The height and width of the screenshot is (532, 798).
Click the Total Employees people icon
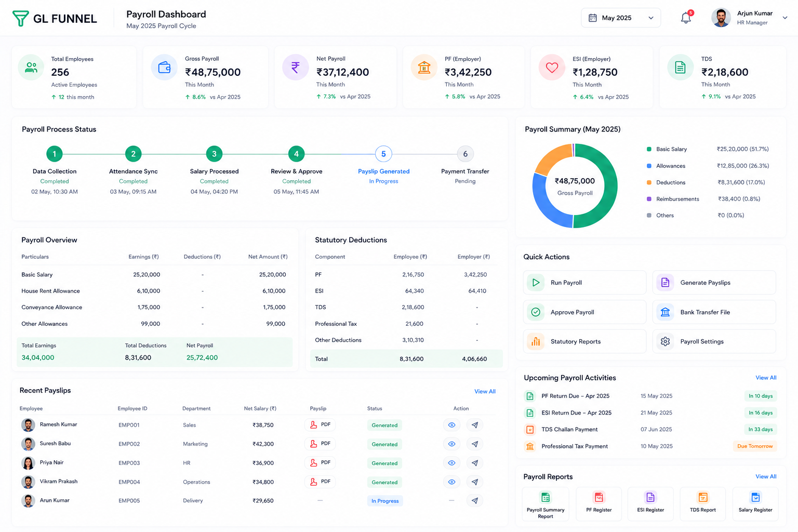tap(31, 68)
